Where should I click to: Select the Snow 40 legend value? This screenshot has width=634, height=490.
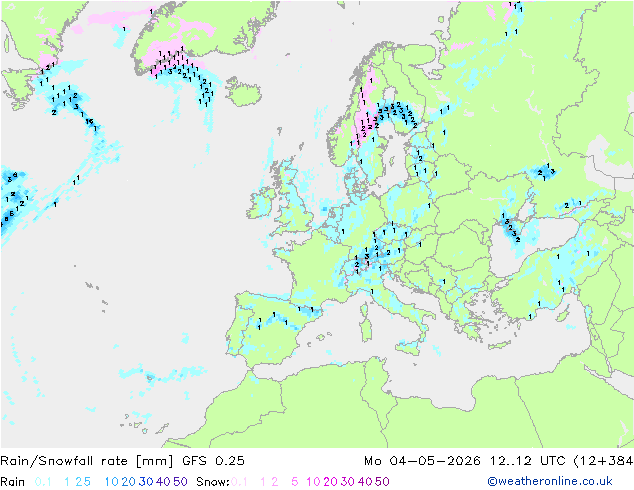point(365,482)
